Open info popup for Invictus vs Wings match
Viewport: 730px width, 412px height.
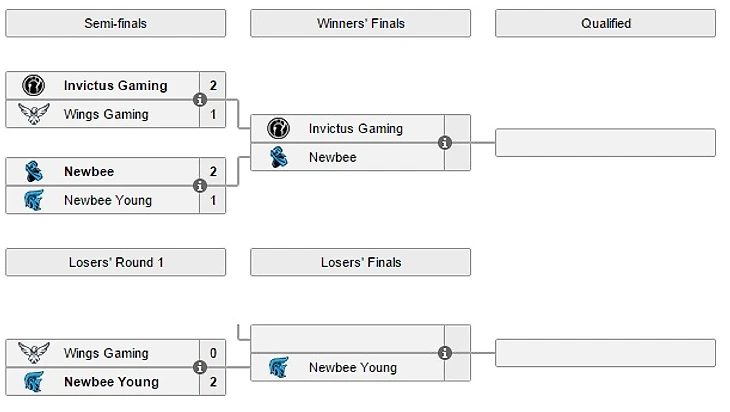200,100
